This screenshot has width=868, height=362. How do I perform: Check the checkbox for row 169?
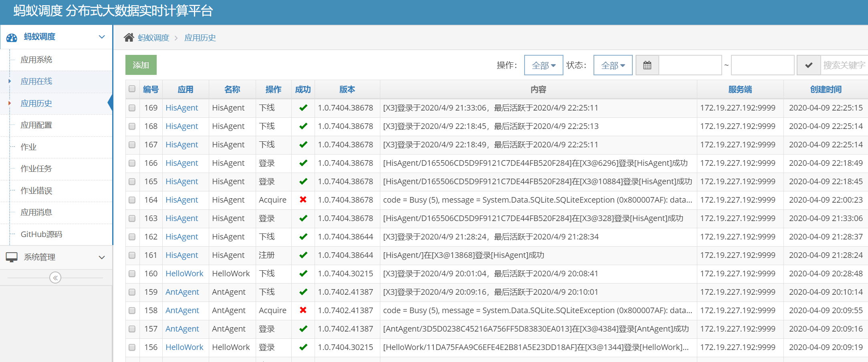tap(132, 108)
